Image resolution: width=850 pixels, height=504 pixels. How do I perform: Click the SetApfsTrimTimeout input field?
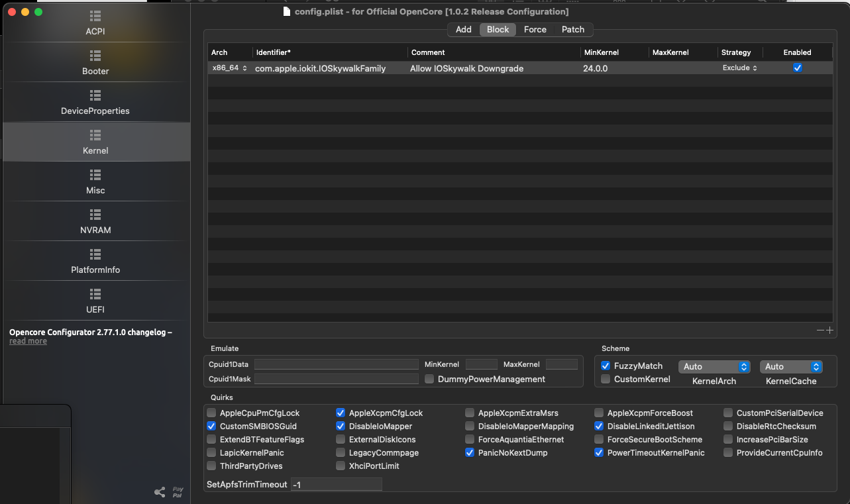click(x=336, y=485)
